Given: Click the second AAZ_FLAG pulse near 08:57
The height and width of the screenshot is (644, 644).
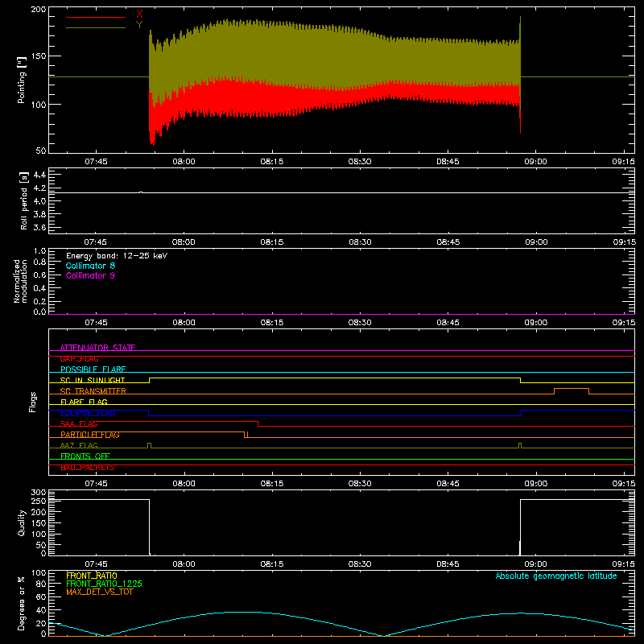Looking at the screenshot, I should pos(520,445).
